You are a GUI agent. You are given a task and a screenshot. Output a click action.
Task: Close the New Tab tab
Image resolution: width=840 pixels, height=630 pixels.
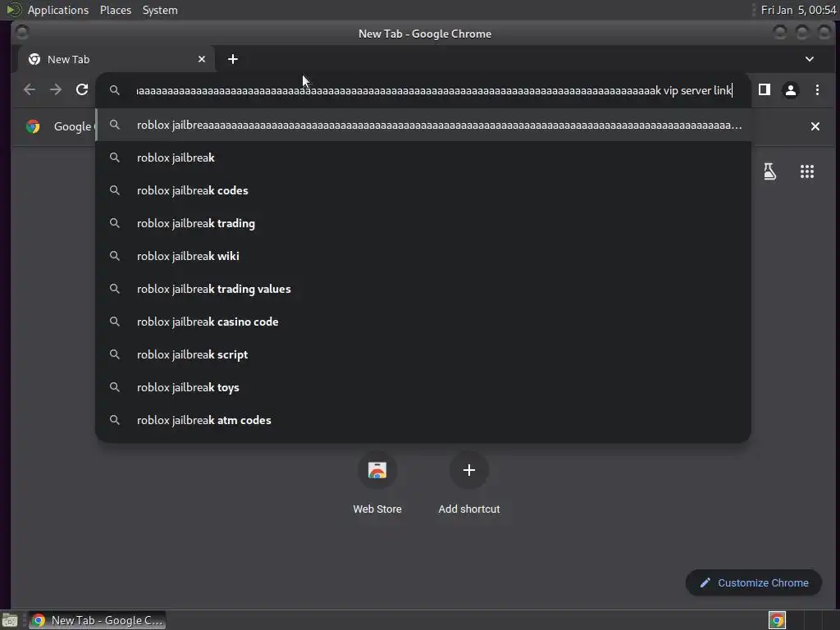[x=202, y=59]
